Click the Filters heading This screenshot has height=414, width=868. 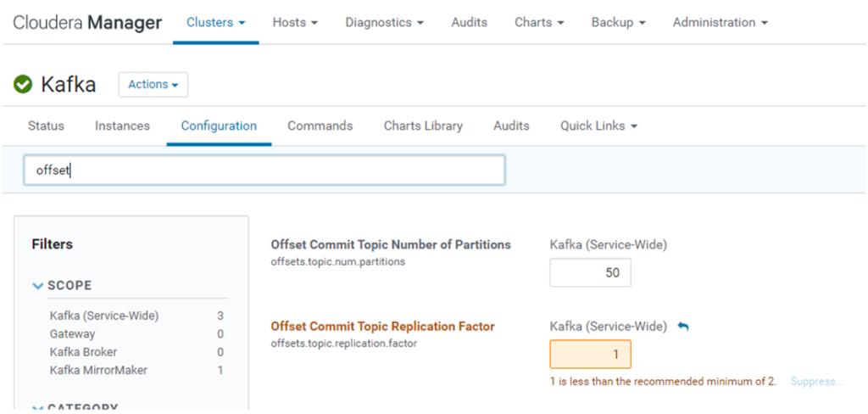coord(52,243)
